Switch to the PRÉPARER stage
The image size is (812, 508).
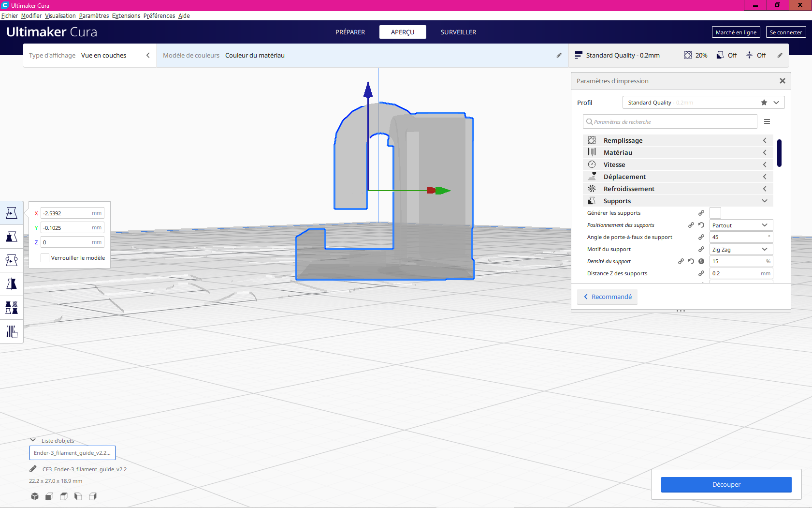click(x=350, y=32)
